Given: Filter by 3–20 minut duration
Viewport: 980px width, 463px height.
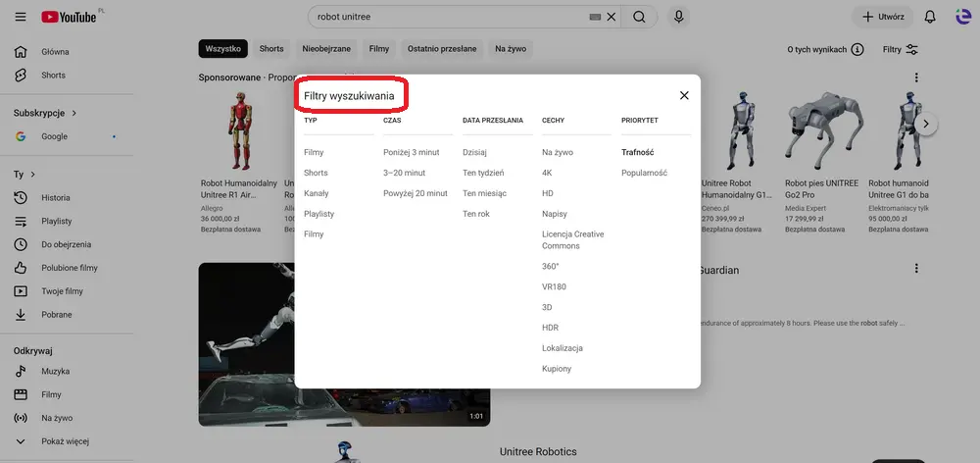Looking at the screenshot, I should click(404, 173).
